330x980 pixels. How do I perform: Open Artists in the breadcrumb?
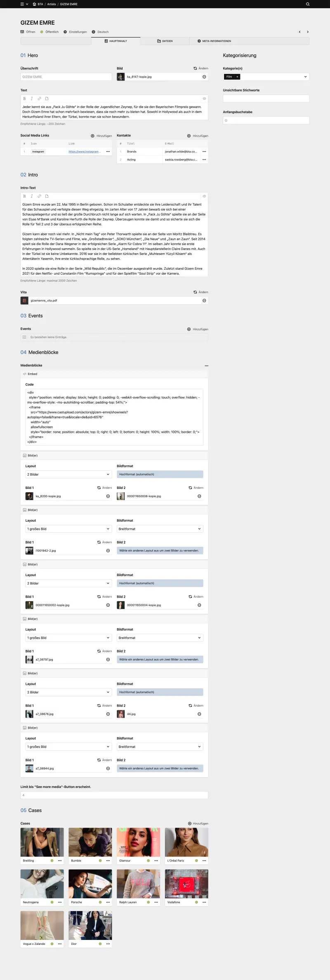click(52, 4)
